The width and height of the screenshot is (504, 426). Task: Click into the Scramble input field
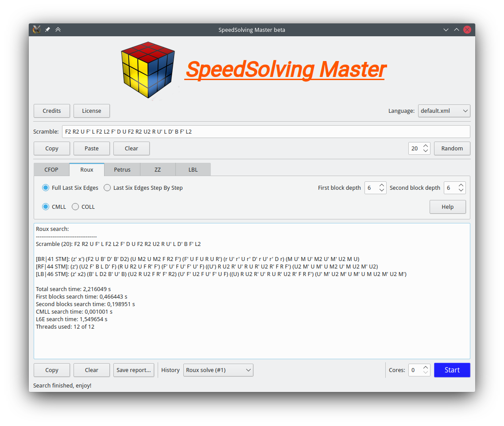(266, 132)
